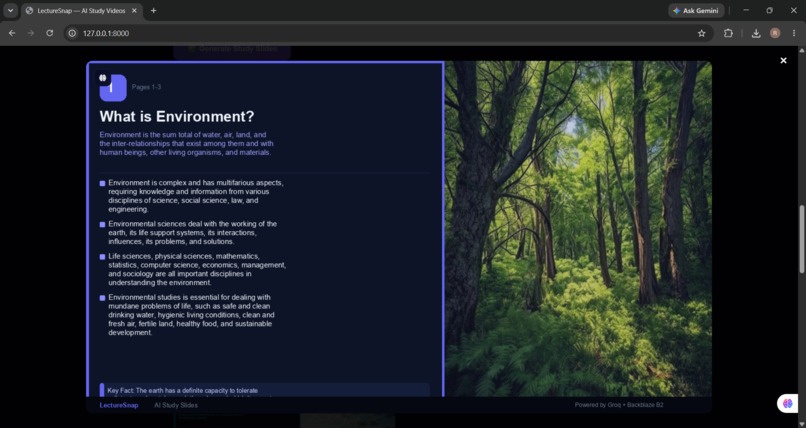Open a new browser tab
Image resolution: width=806 pixels, height=428 pixels.
pos(153,10)
